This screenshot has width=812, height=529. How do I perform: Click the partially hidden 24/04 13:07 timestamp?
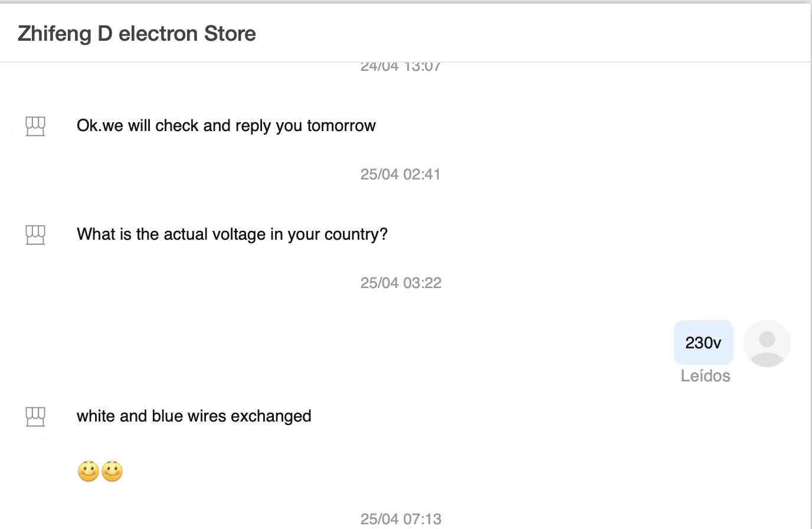[401, 67]
